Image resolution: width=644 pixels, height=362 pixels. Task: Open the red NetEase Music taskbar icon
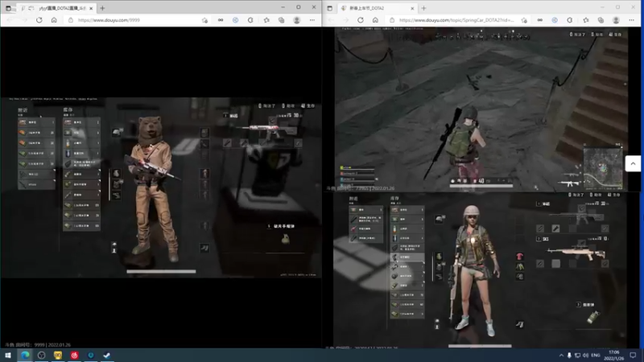(x=74, y=355)
